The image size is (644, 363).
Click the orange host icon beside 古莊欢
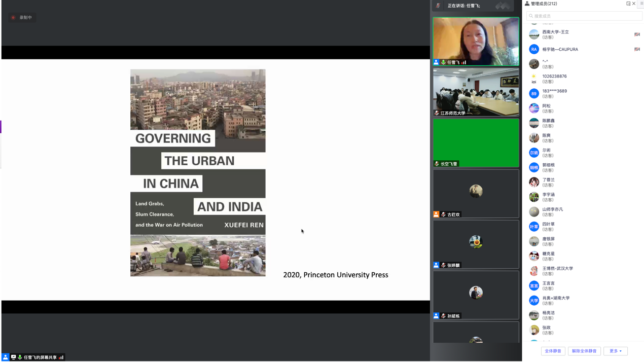point(436,214)
